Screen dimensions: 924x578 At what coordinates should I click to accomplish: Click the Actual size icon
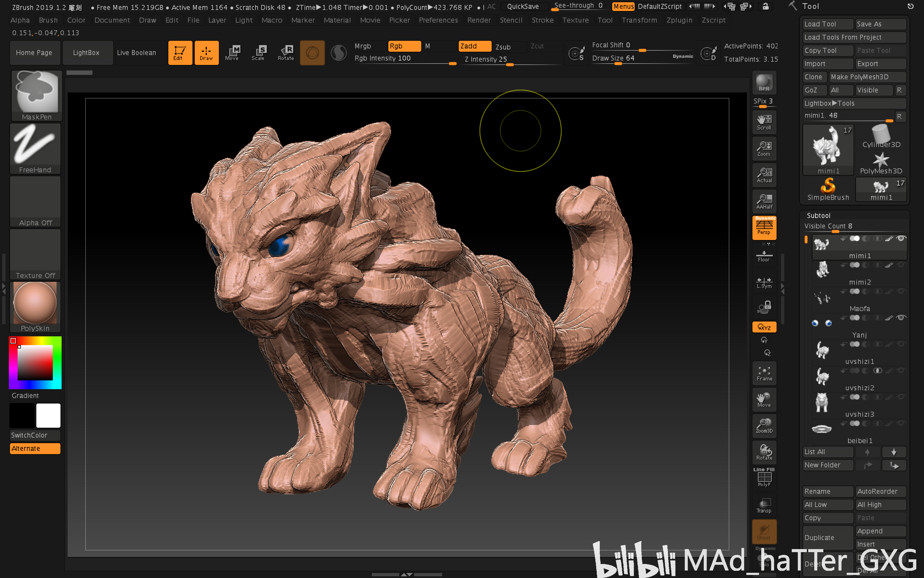point(764,175)
